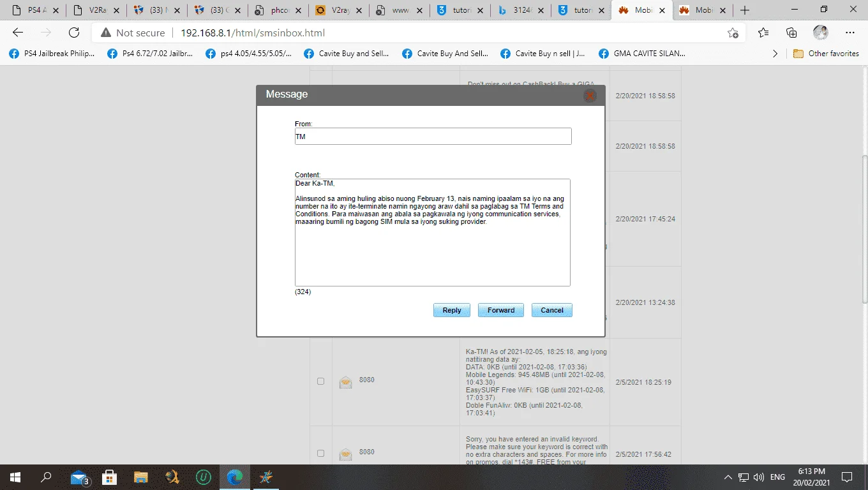Switch to the second Mobi Huawei tab
The image size is (868, 490).
point(702,10)
